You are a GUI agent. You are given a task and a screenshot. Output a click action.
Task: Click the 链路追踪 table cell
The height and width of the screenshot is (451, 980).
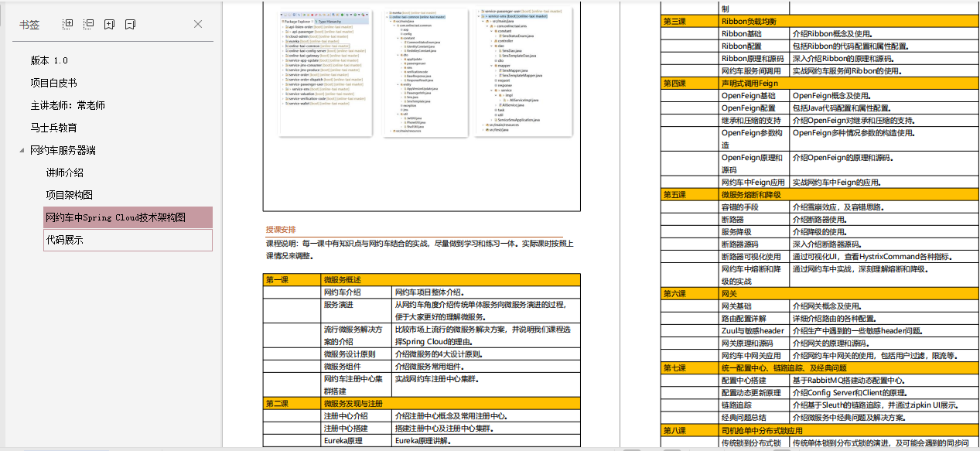[x=754, y=405]
